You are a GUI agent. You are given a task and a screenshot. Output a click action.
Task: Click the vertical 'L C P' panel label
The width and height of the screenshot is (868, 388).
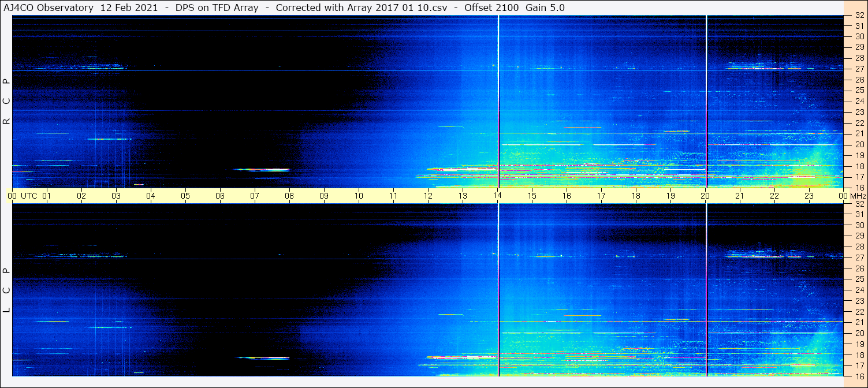click(6, 290)
